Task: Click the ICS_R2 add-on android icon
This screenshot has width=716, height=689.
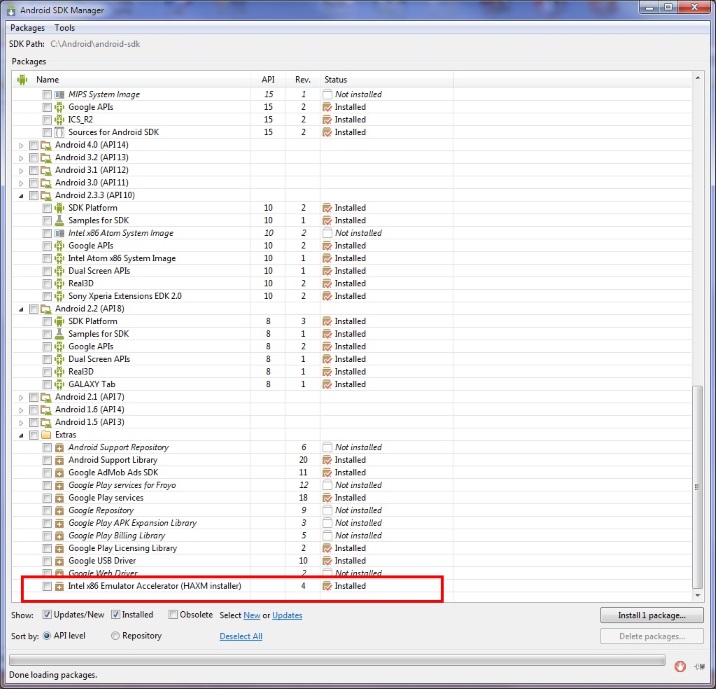Action: (x=59, y=120)
